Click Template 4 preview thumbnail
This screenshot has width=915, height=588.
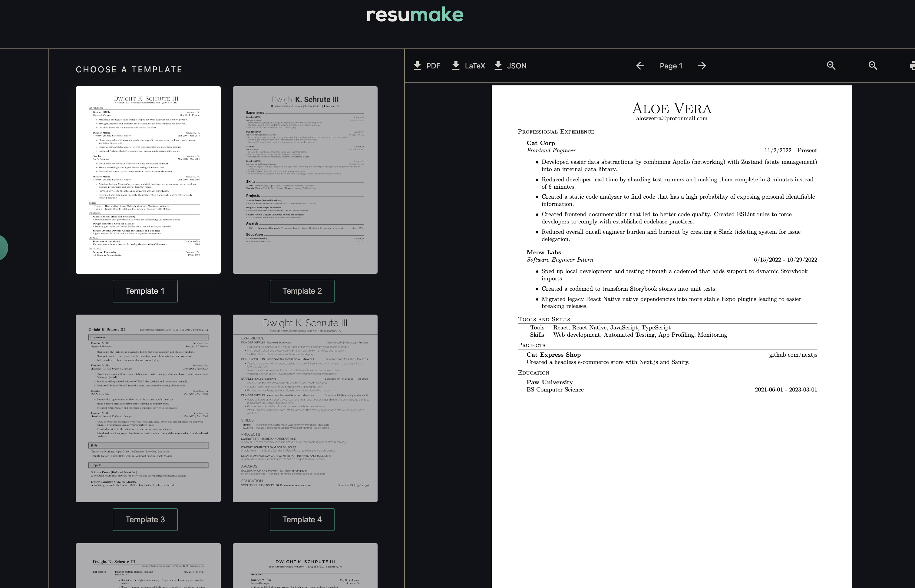pos(305,408)
